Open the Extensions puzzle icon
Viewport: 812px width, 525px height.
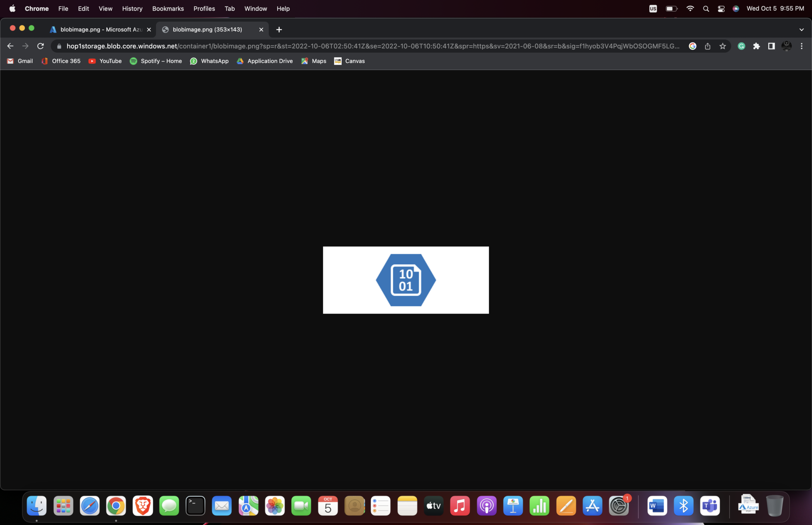pyautogui.click(x=757, y=46)
